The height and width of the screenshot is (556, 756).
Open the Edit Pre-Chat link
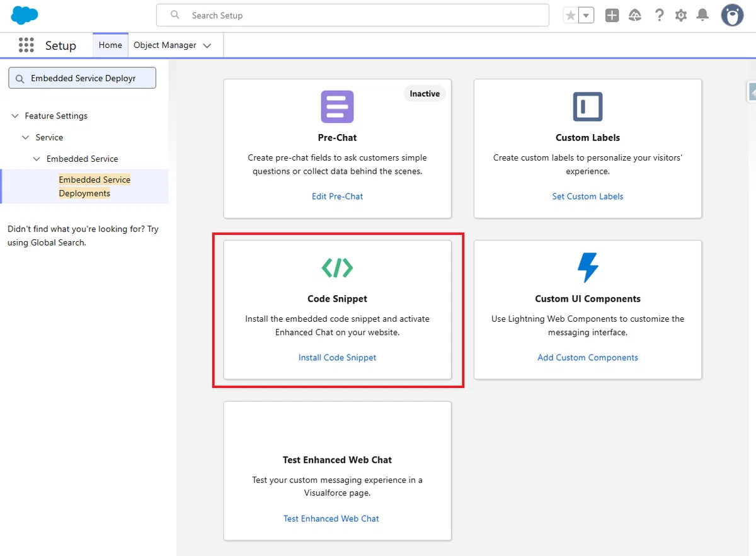pos(337,196)
